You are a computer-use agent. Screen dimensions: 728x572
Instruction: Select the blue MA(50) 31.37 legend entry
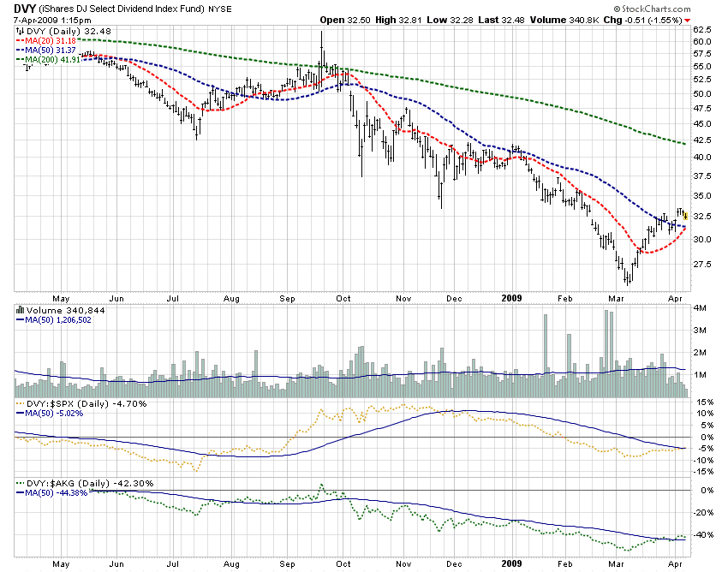(x=45, y=51)
